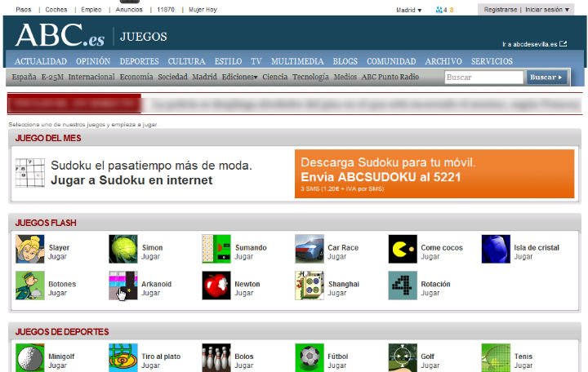Open the Shanghai mahjong icon
588x372 pixels.
click(310, 285)
